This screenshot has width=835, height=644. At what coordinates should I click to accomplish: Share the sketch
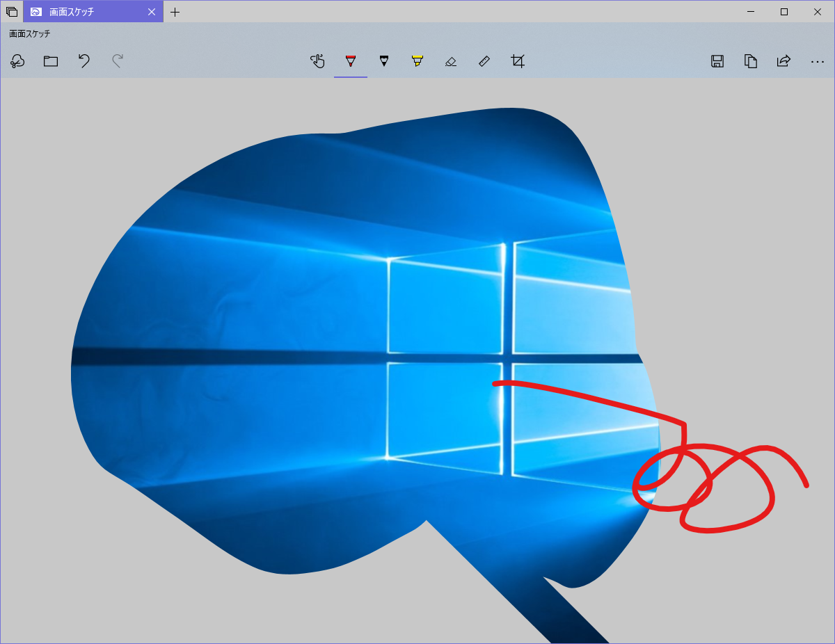coord(784,61)
